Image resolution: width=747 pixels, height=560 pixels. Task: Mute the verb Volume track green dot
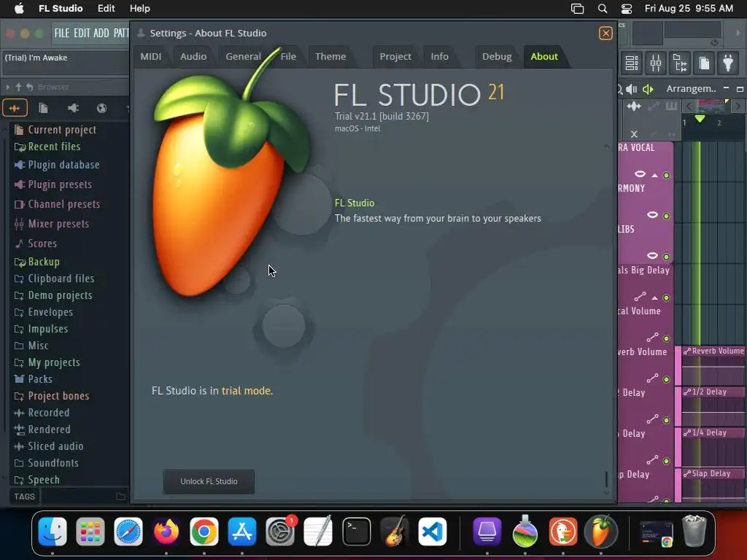click(667, 380)
